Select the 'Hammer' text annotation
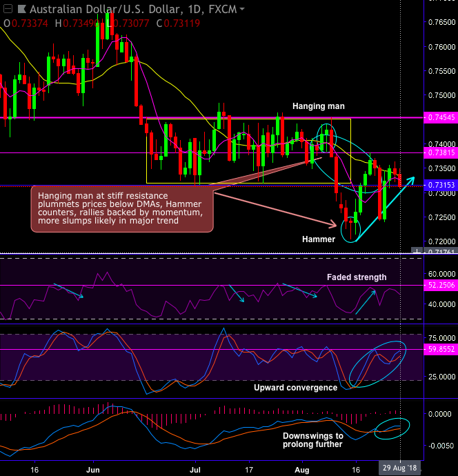The image size is (458, 476). [x=319, y=239]
